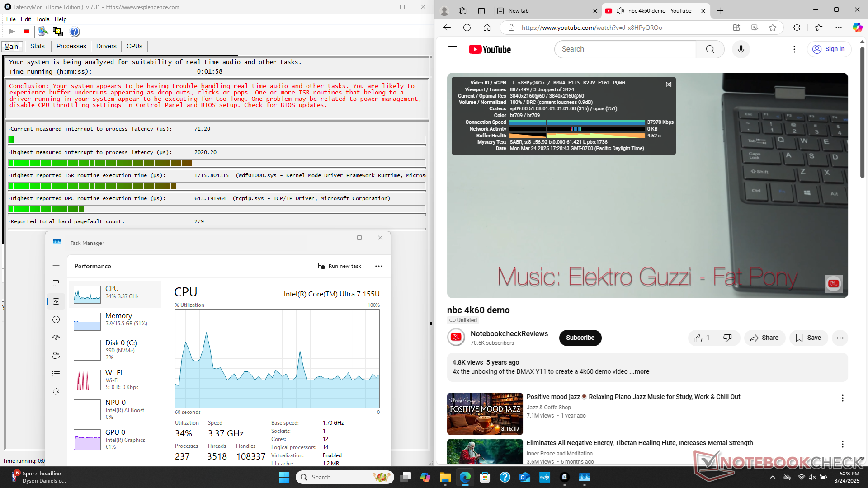Expand video description with ...more
Viewport: 868px width, 488px height.
(x=639, y=371)
